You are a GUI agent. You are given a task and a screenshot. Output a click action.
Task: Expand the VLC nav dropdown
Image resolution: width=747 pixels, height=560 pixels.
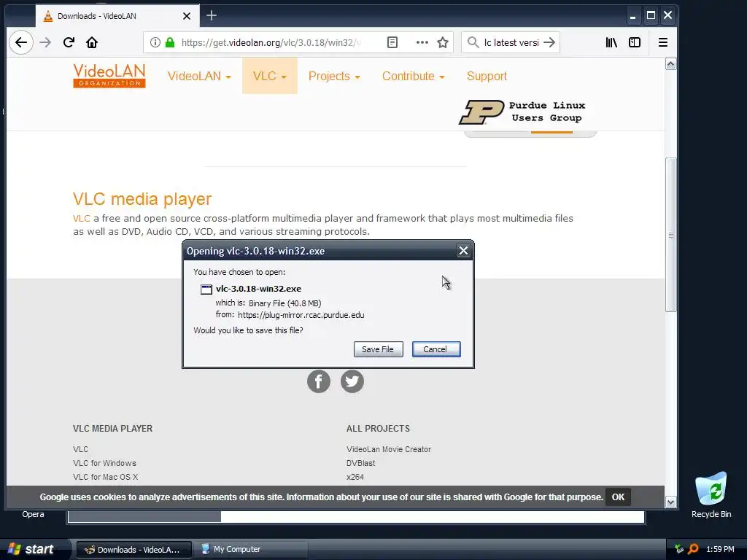coord(270,76)
